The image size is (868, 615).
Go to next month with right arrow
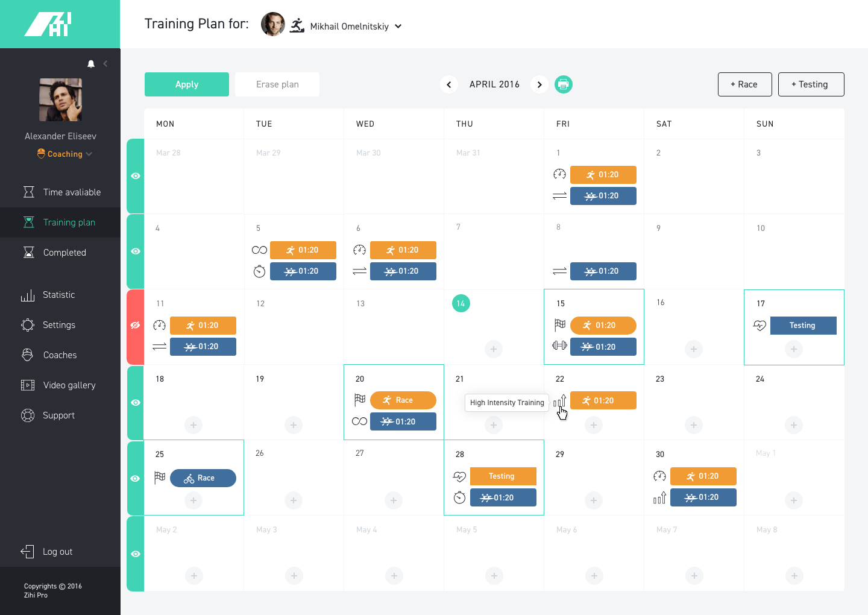(x=539, y=84)
